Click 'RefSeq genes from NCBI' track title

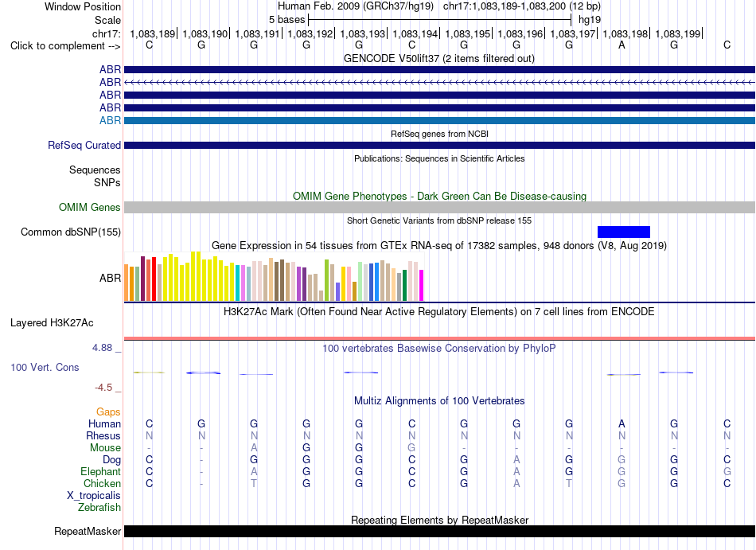439,134
